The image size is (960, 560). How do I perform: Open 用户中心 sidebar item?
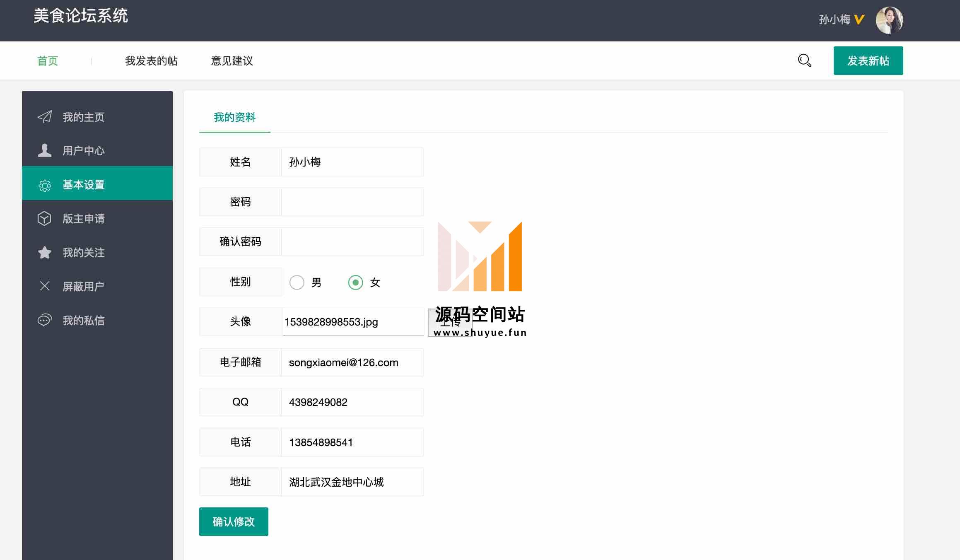(97, 150)
